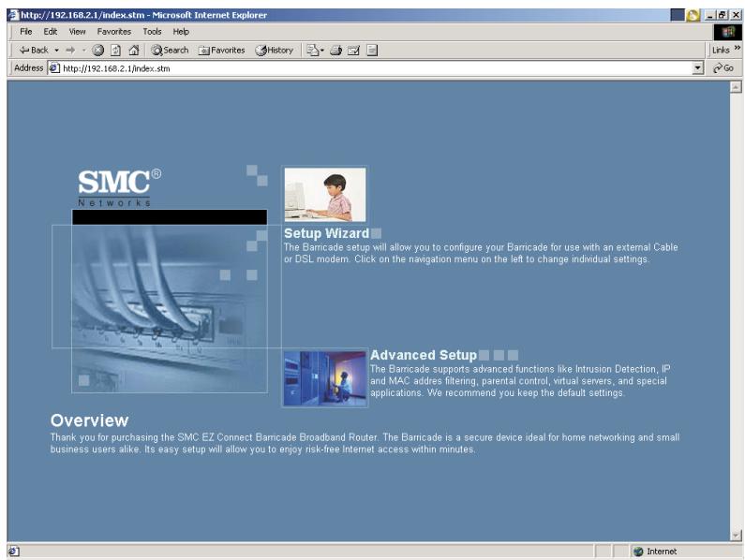745x560 pixels.
Task: Click the Stop loading icon
Action: tap(97, 50)
